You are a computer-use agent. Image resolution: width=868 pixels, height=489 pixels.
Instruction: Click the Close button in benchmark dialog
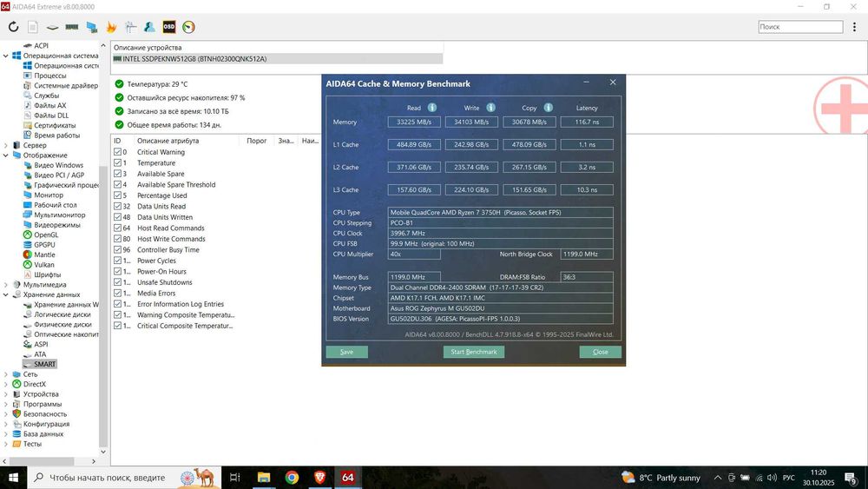(600, 352)
